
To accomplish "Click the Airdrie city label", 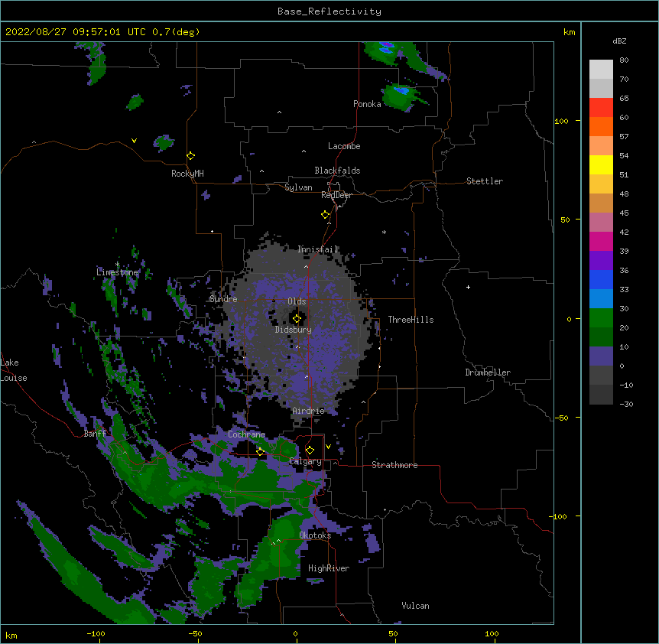I will point(309,411).
